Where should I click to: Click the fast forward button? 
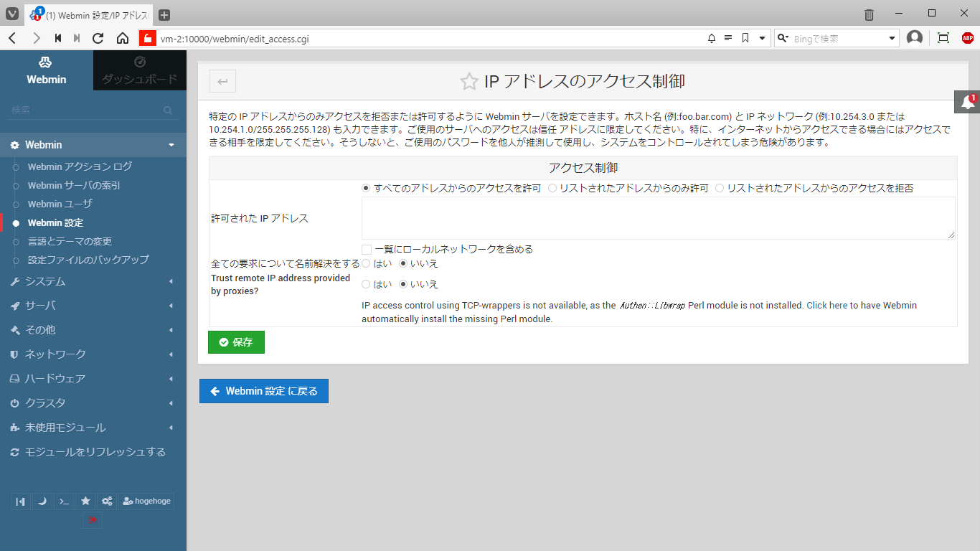(77, 38)
